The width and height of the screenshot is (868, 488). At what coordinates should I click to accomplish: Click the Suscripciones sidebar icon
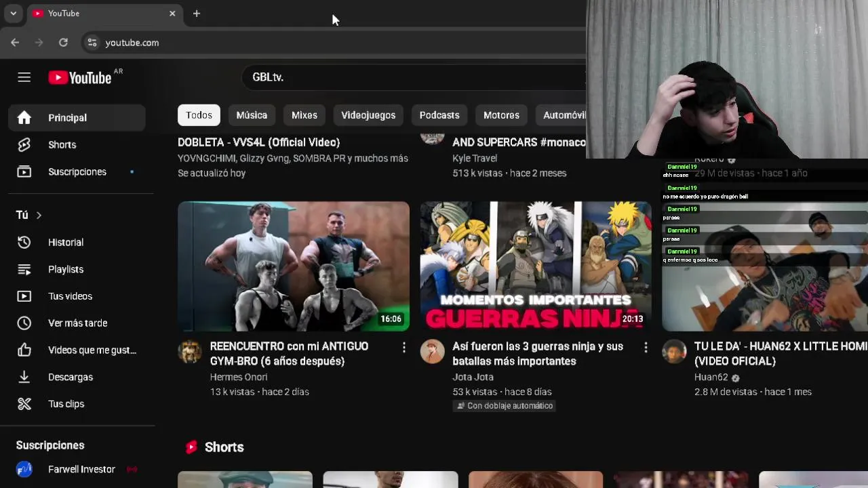coord(24,172)
